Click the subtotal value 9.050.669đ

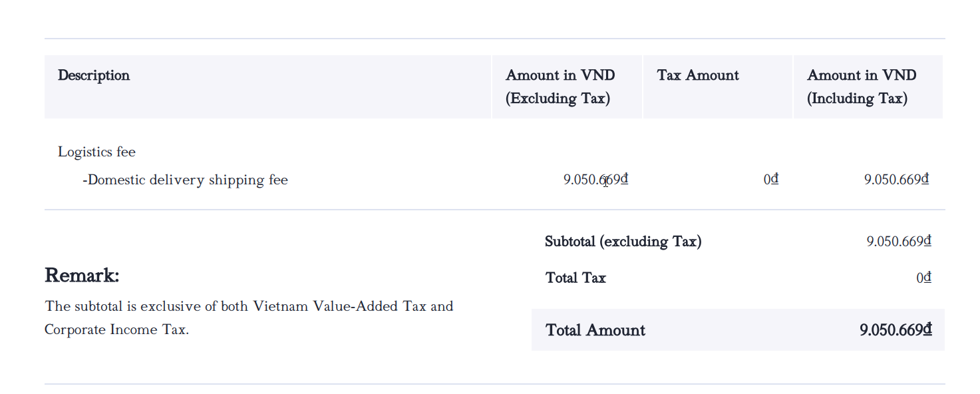[x=898, y=242]
